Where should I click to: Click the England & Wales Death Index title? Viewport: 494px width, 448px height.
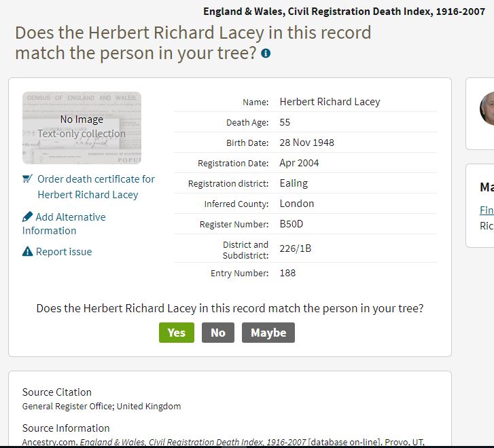point(344,12)
